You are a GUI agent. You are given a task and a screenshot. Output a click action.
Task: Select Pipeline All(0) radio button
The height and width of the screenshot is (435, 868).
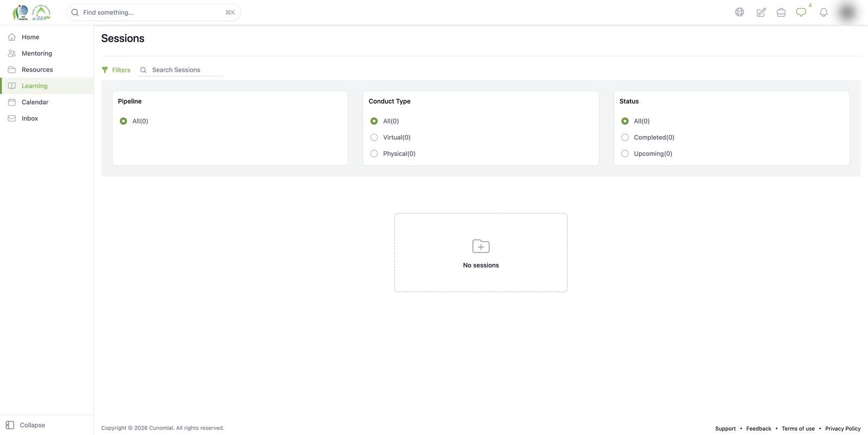(123, 121)
